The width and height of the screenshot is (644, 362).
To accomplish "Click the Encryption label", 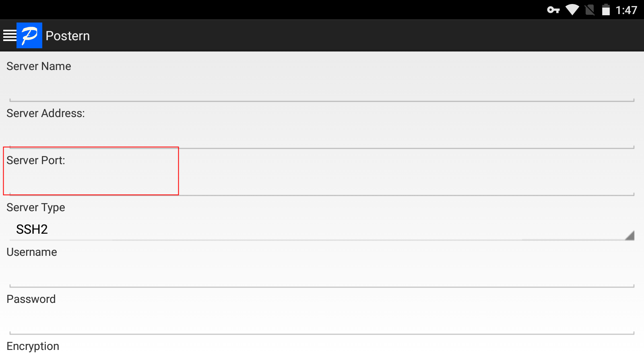I will (x=33, y=346).
